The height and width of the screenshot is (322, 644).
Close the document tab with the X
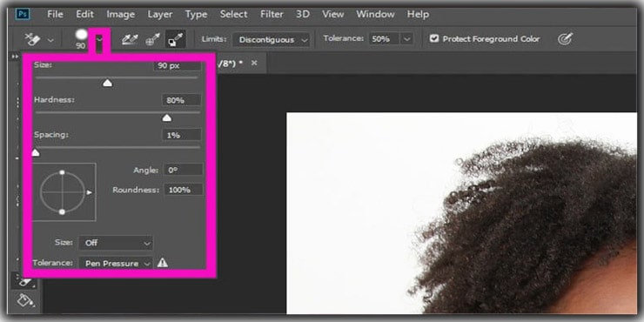(254, 63)
